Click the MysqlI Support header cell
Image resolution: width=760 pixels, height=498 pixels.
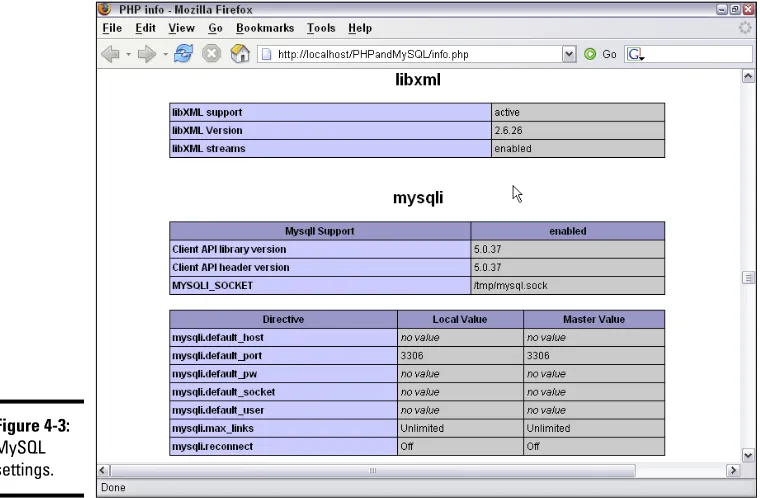(x=320, y=231)
